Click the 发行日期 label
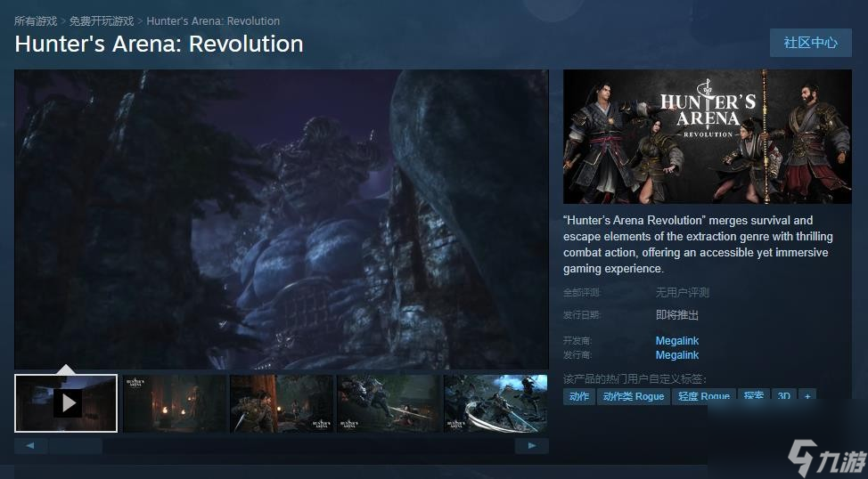The width and height of the screenshot is (868, 479). tap(582, 315)
